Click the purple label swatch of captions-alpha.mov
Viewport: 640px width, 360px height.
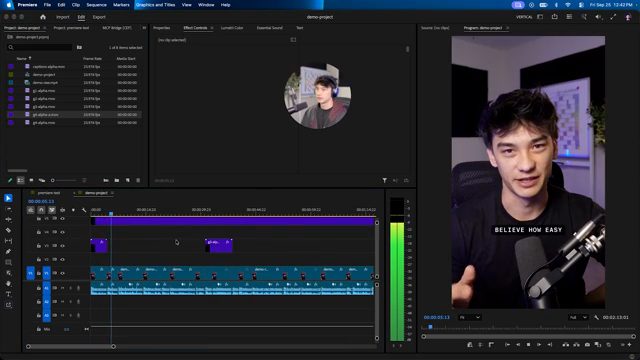[11, 67]
